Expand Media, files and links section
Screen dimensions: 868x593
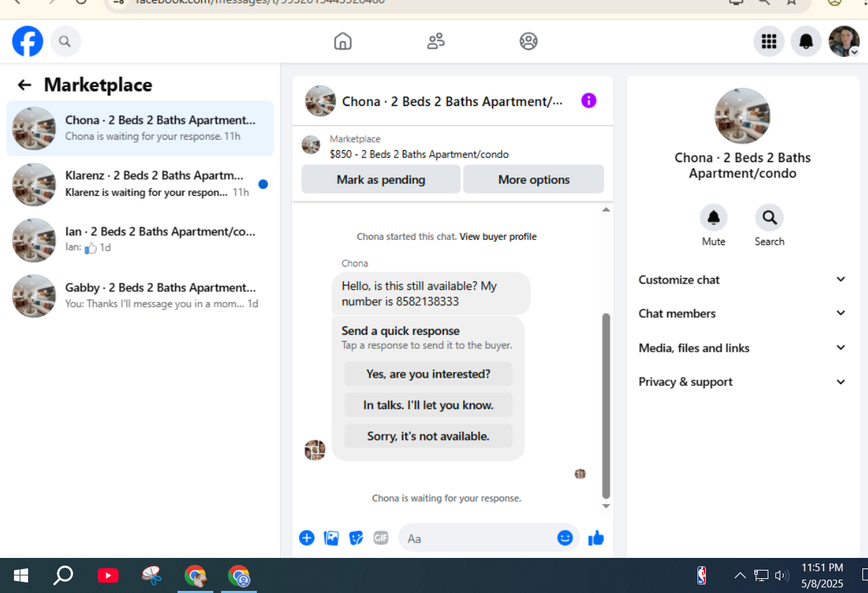pyautogui.click(x=742, y=348)
